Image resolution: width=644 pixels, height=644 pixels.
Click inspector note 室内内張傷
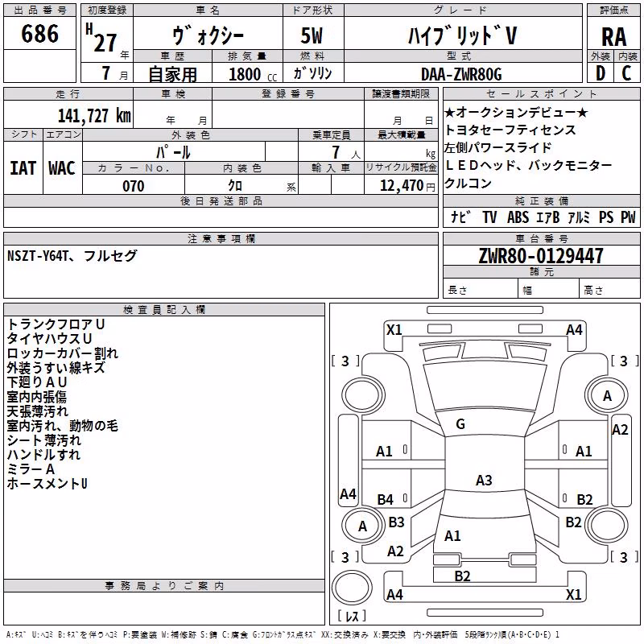pos(36,397)
